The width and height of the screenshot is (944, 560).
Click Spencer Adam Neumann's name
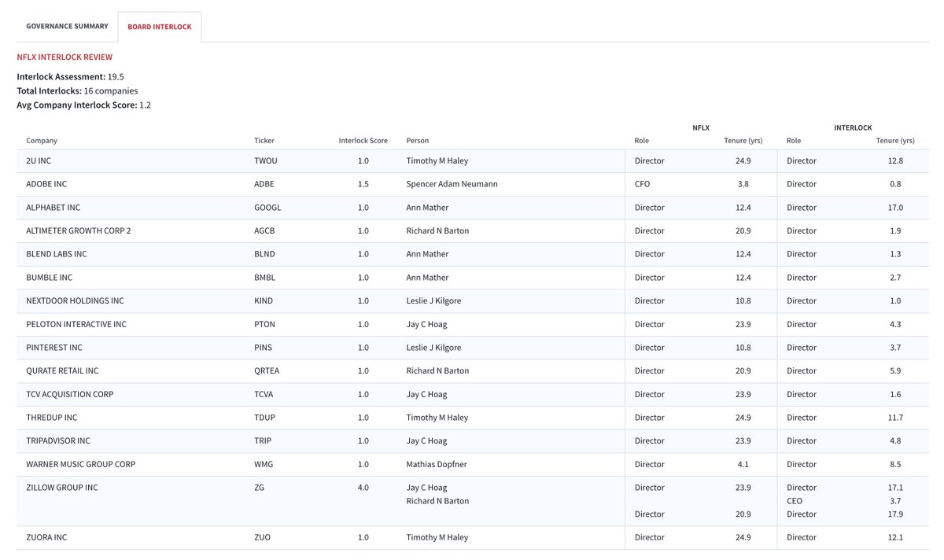pyautogui.click(x=452, y=184)
